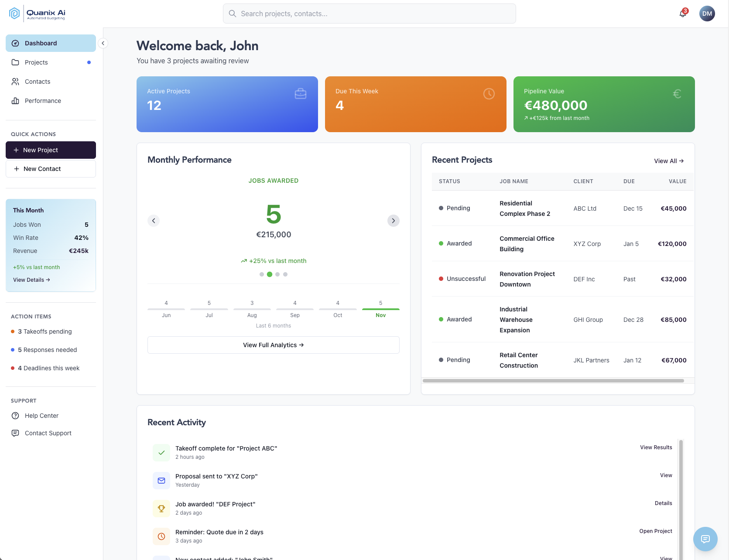729x560 pixels.
Task: Go to previous performance metric slide
Action: (154, 221)
